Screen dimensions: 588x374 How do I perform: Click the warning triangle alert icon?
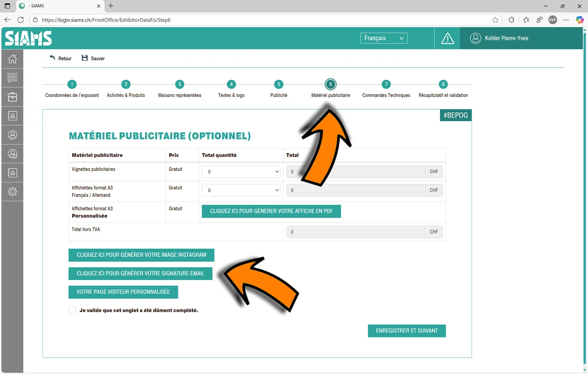[447, 38]
